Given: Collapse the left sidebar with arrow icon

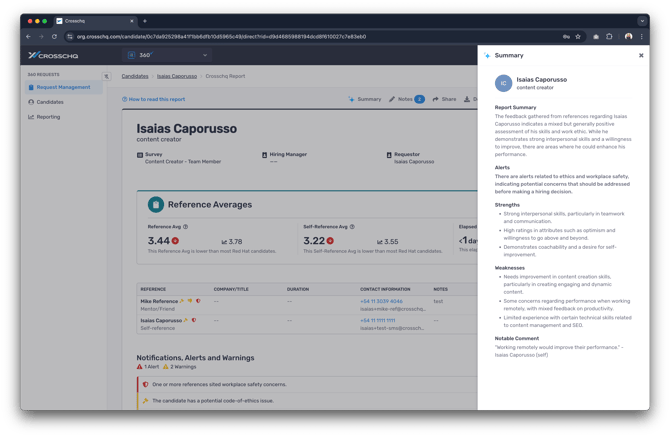Looking at the screenshot, I should (107, 76).
